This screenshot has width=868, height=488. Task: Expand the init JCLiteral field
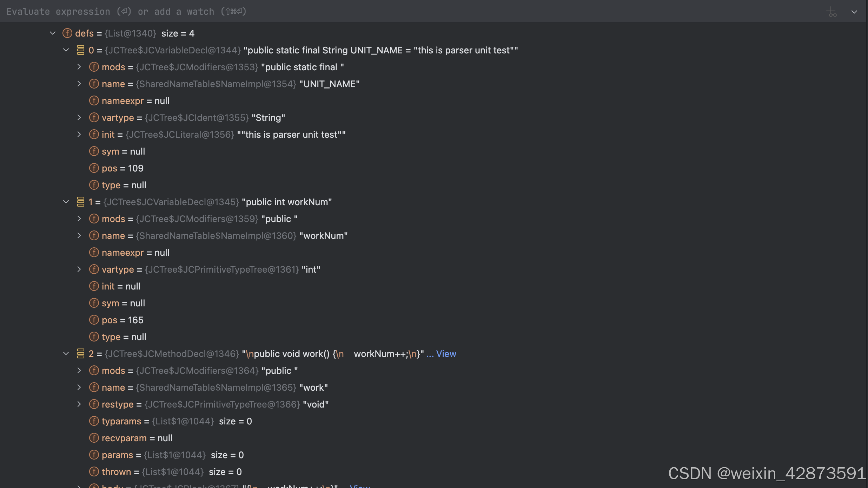click(x=79, y=134)
